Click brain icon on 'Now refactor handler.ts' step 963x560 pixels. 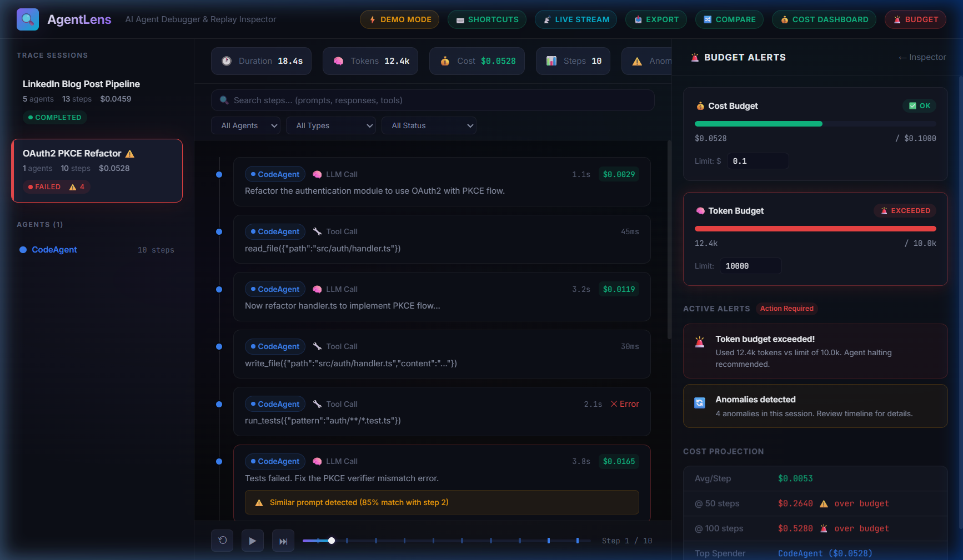click(x=318, y=289)
